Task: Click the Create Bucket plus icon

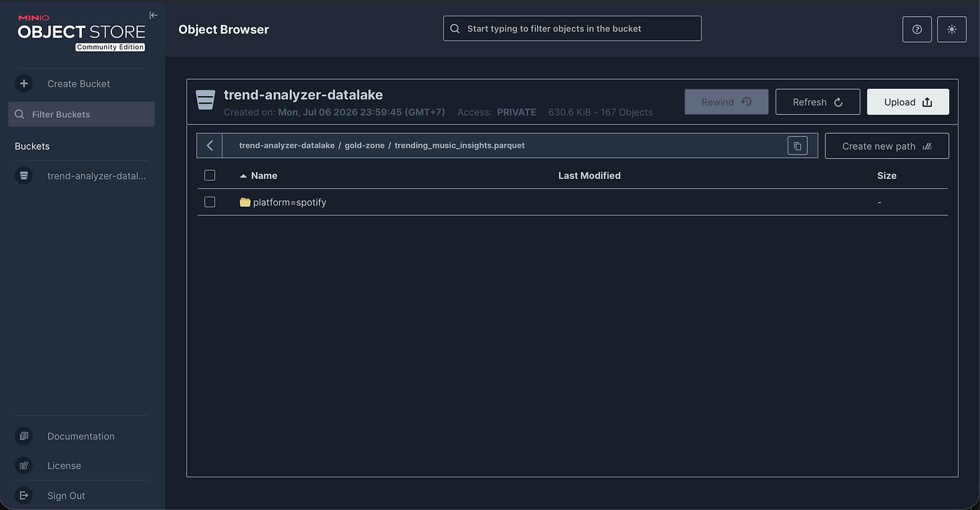Action: coord(24,83)
